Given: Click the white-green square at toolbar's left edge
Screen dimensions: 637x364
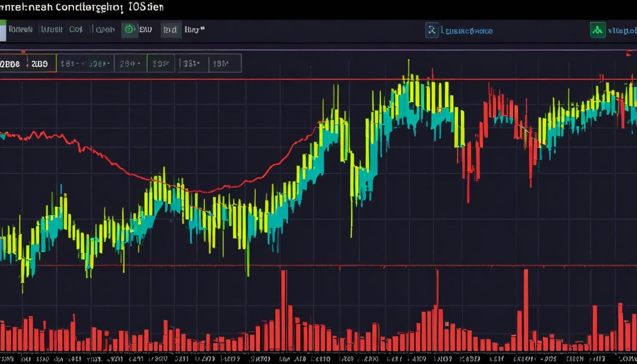Looking at the screenshot, I should [x=3, y=30].
